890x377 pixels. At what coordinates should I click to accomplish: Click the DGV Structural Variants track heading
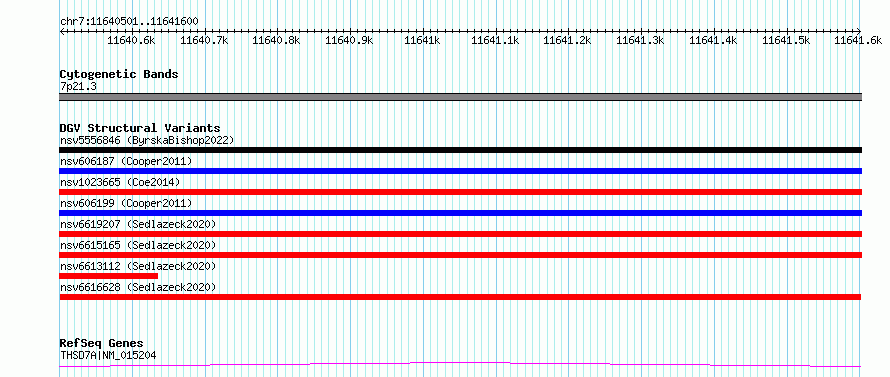pos(140,128)
